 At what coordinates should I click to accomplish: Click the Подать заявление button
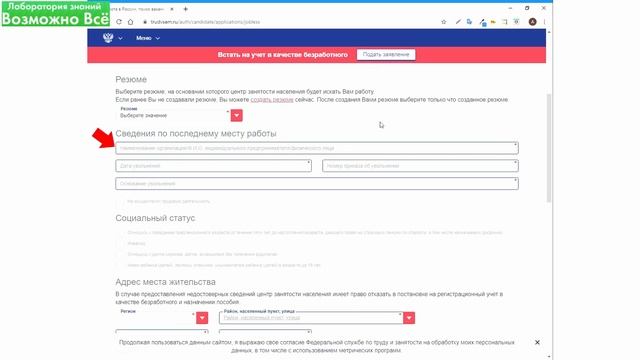point(386,55)
